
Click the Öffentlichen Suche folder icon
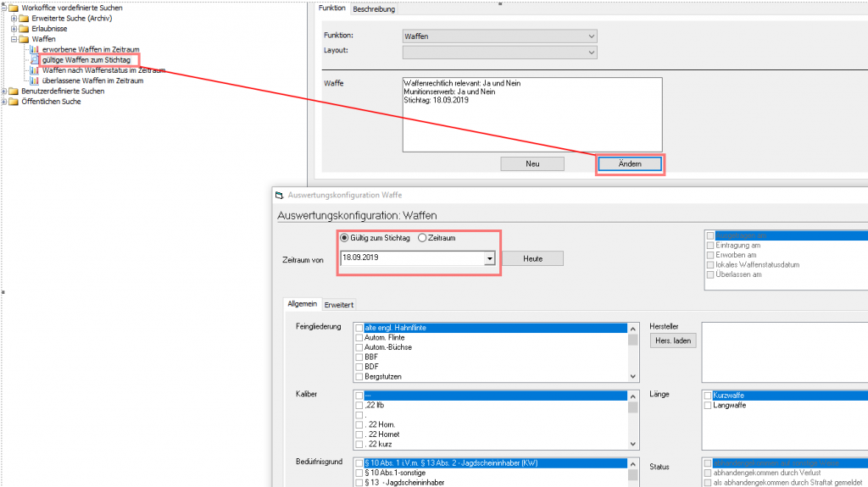pos(13,102)
